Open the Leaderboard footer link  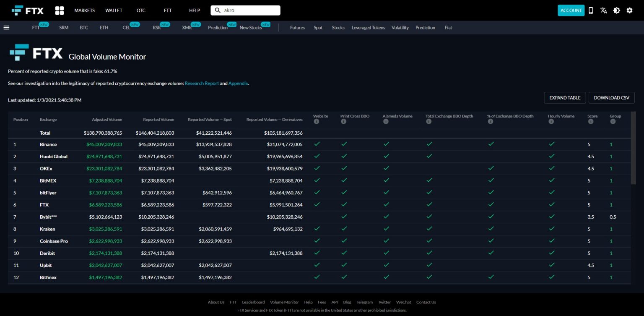(x=253, y=302)
